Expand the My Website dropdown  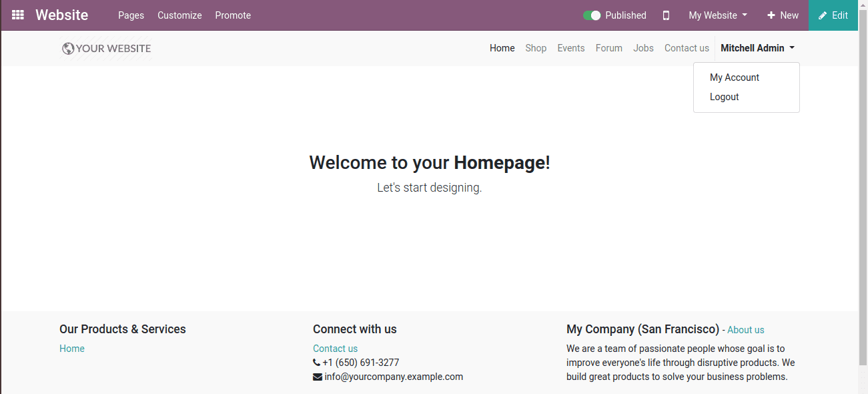tap(718, 15)
